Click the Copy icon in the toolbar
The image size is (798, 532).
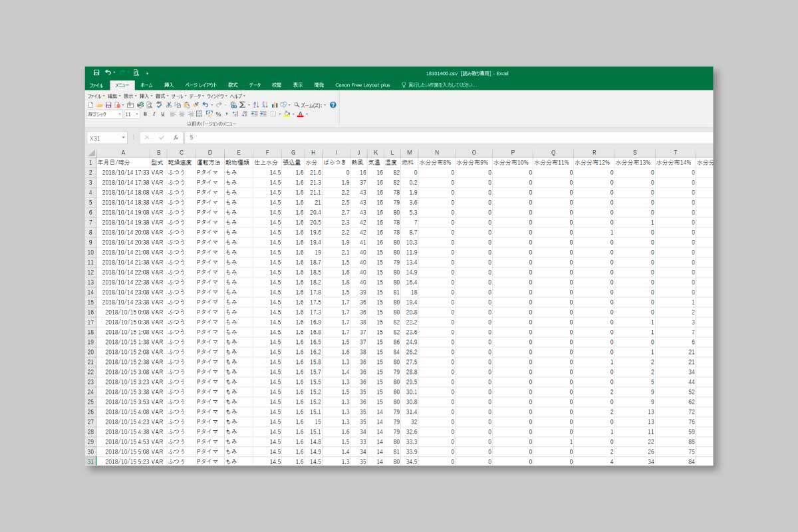click(178, 105)
